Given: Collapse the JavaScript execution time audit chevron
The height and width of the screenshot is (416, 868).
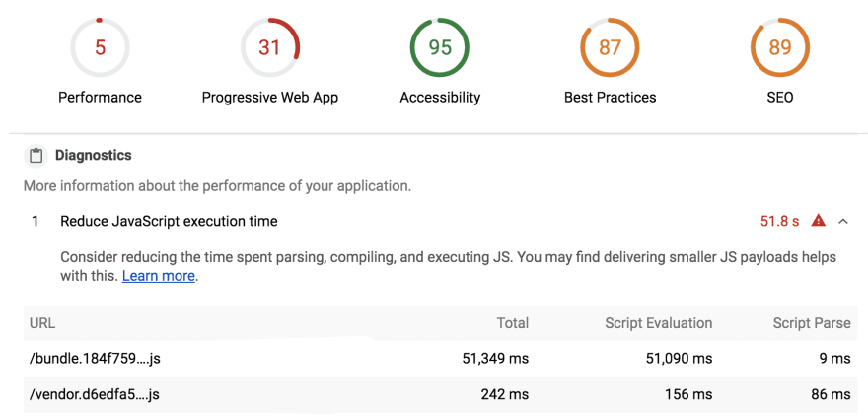Looking at the screenshot, I should (843, 221).
